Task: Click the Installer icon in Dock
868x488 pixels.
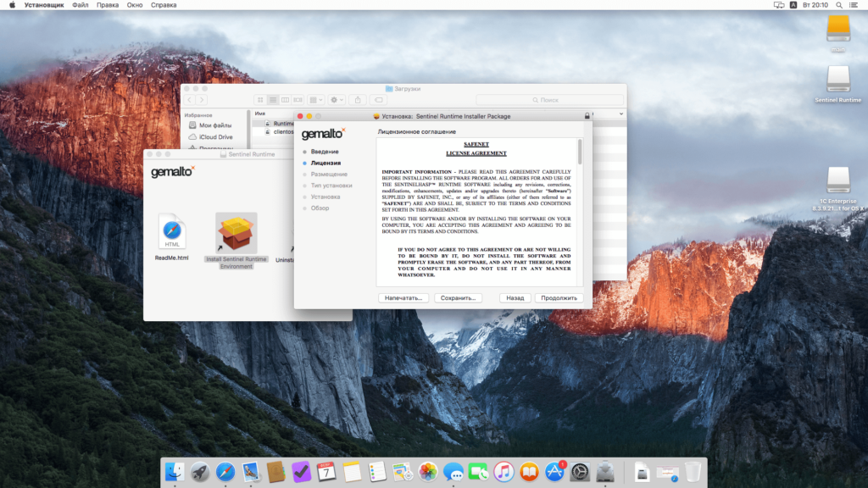Action: point(605,472)
